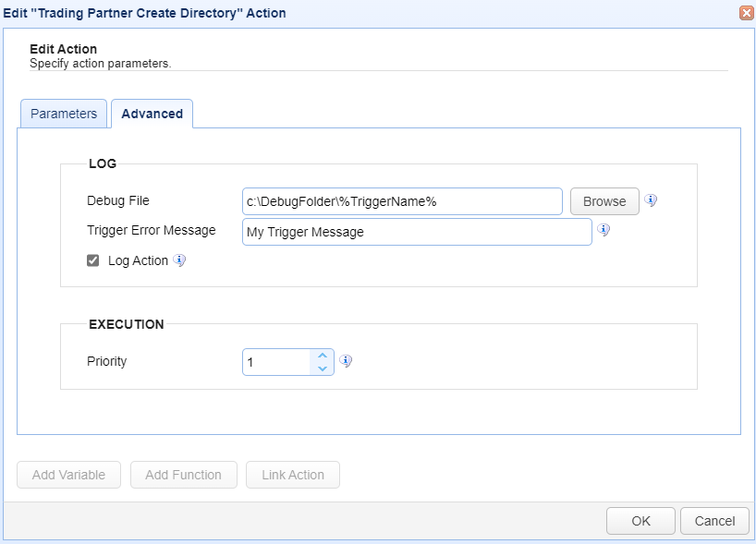
Task: Focus the Debug File path field
Action: 402,201
